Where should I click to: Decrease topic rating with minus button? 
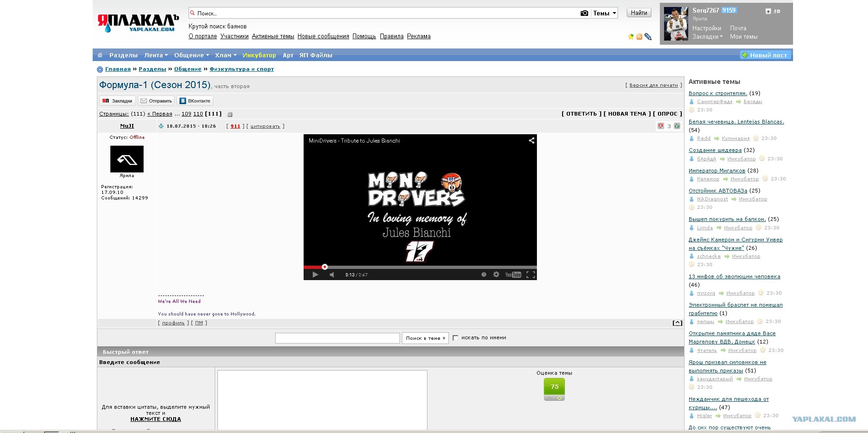549,398
